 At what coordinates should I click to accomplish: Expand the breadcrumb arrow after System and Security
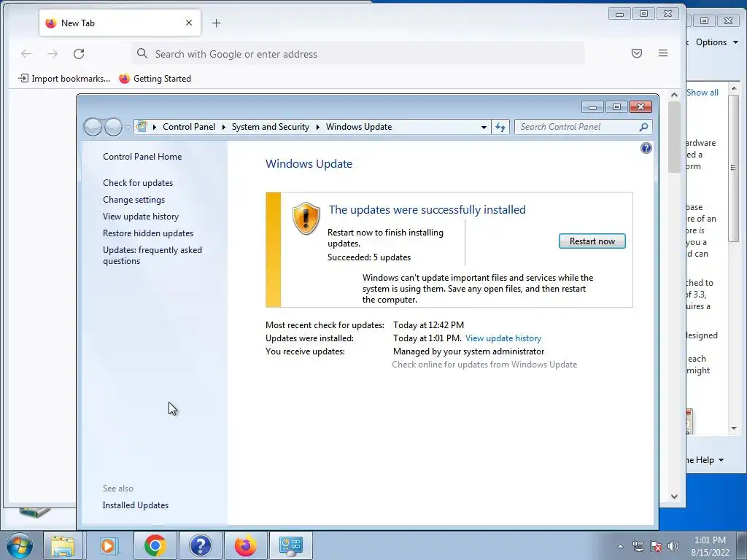[x=318, y=127]
